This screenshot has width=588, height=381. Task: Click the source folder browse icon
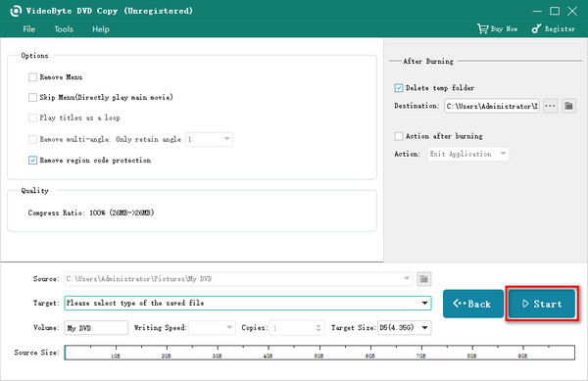[423, 279]
